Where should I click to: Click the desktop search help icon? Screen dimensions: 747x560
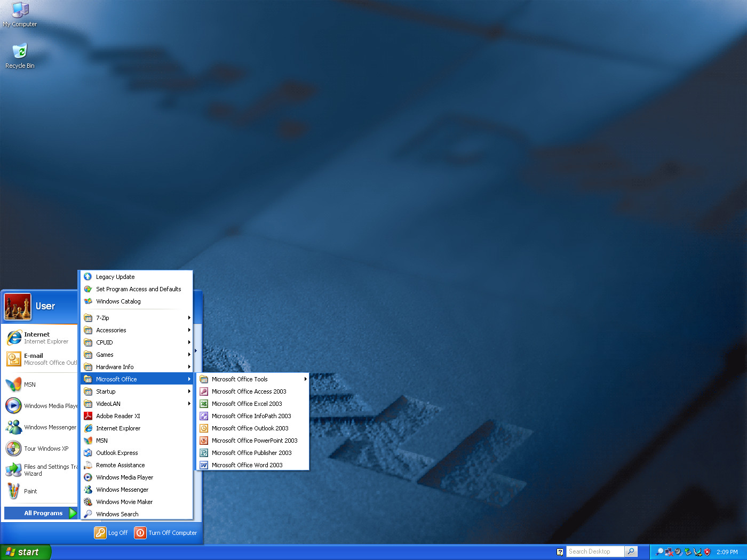tap(560, 552)
